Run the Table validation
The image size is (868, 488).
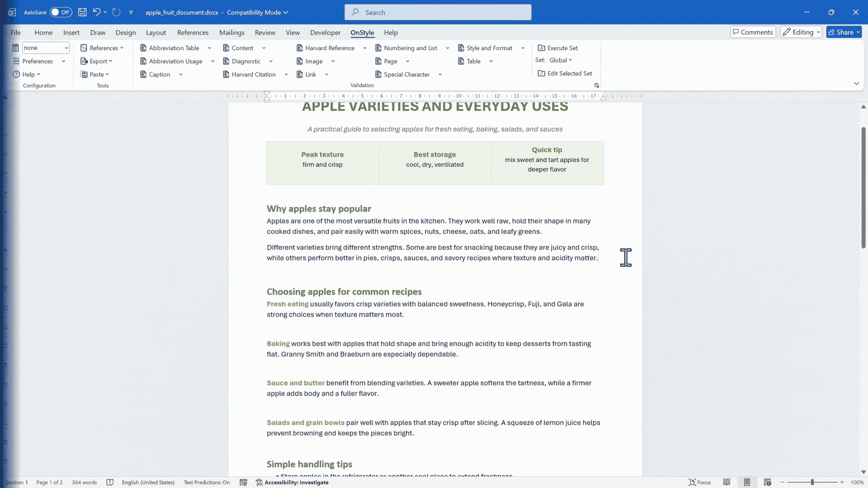tap(470, 61)
